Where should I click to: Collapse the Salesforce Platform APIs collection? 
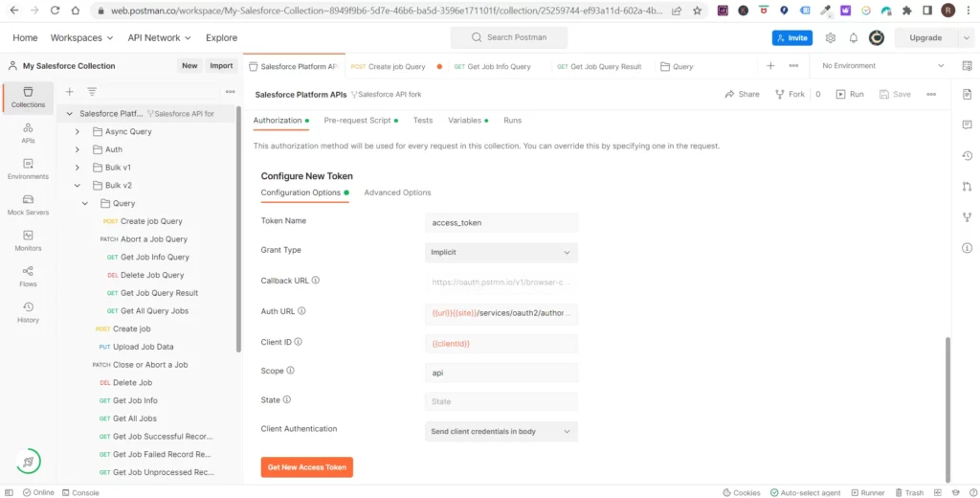pos(69,114)
